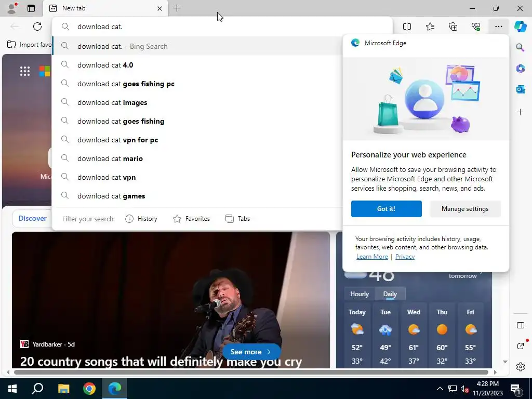
Task: Select 'download cat goes fishing pc' suggestion
Action: pos(197,84)
